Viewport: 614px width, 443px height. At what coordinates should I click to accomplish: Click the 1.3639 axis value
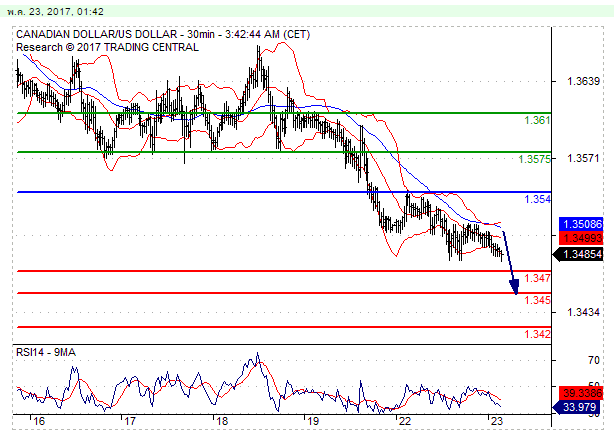tap(583, 81)
